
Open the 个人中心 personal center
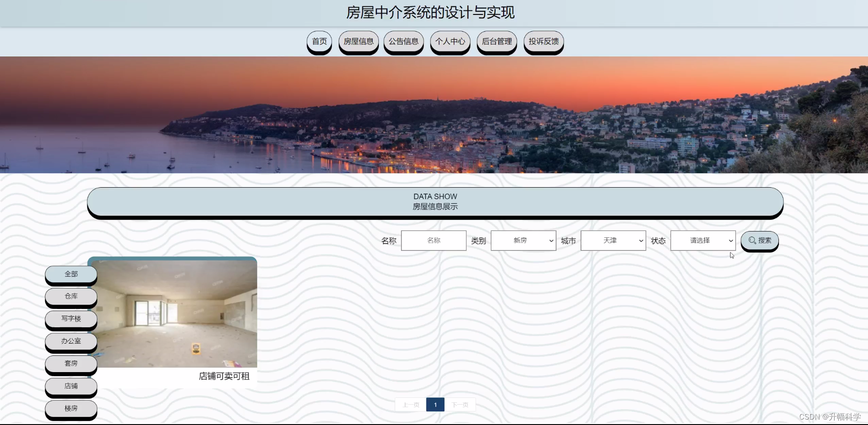pos(450,42)
